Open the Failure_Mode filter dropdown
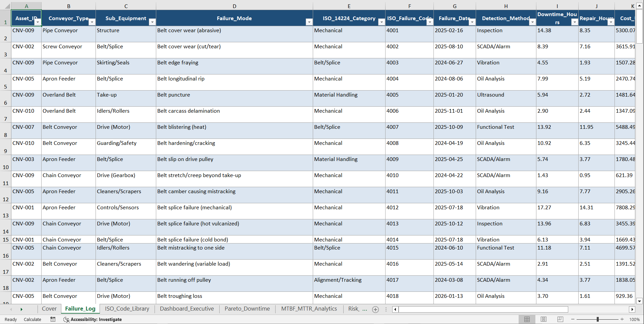 [309, 22]
